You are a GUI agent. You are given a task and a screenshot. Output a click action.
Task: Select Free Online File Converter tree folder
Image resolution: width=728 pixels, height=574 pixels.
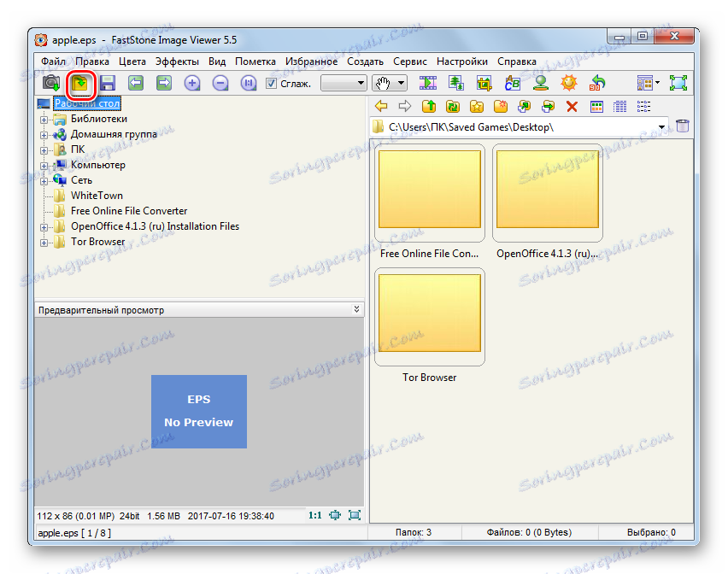coord(129,211)
